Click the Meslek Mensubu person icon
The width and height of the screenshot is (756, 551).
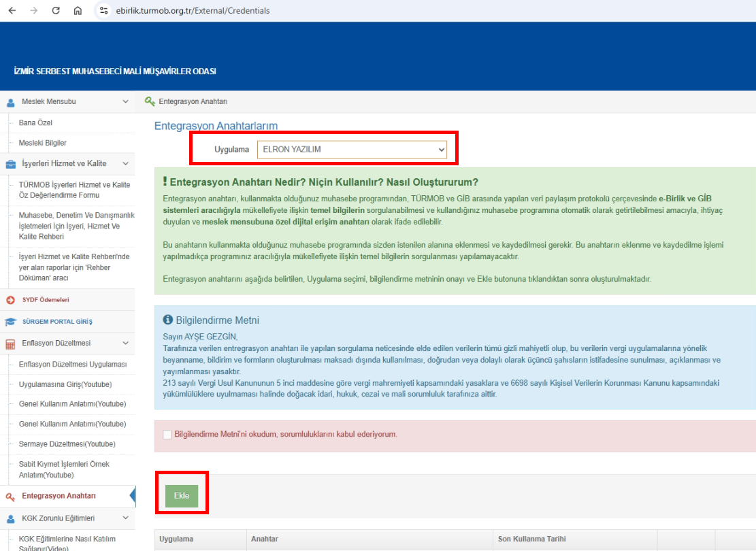pos(11,102)
